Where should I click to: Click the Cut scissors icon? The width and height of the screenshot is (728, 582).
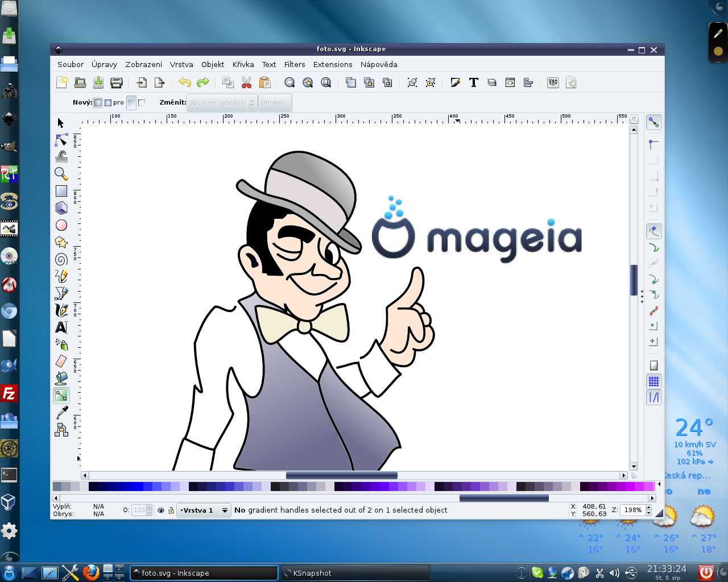click(x=246, y=83)
